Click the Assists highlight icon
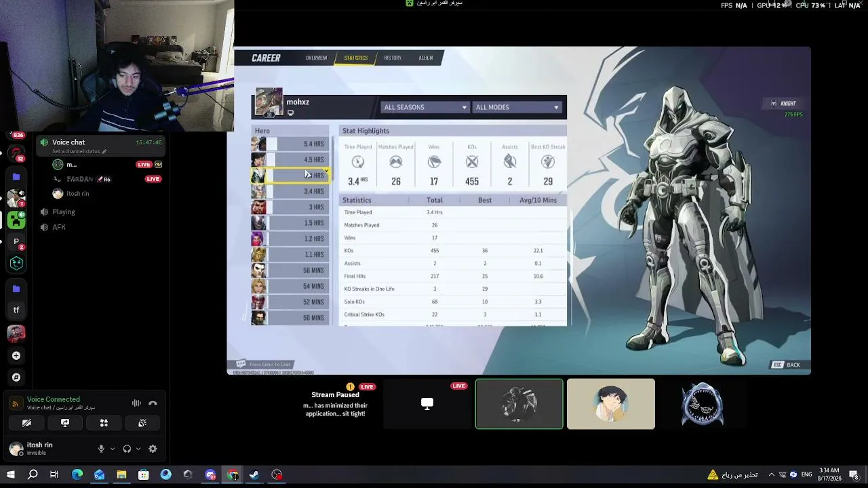 [510, 162]
